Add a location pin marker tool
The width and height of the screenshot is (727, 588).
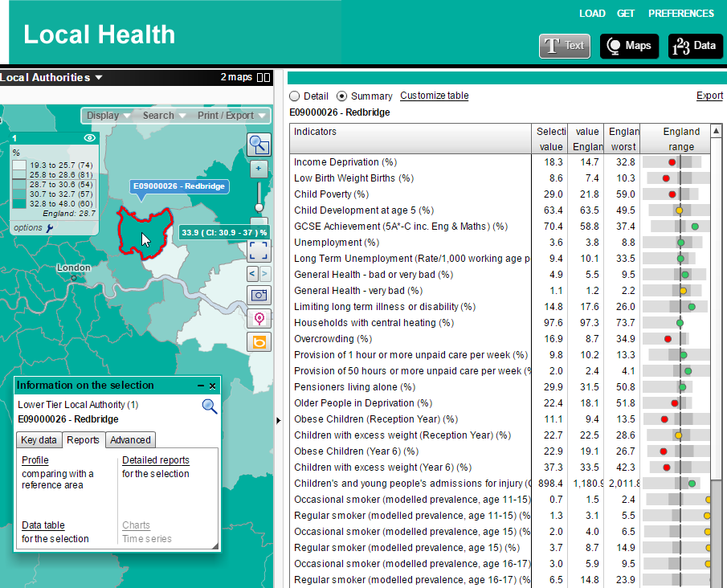[x=259, y=319]
